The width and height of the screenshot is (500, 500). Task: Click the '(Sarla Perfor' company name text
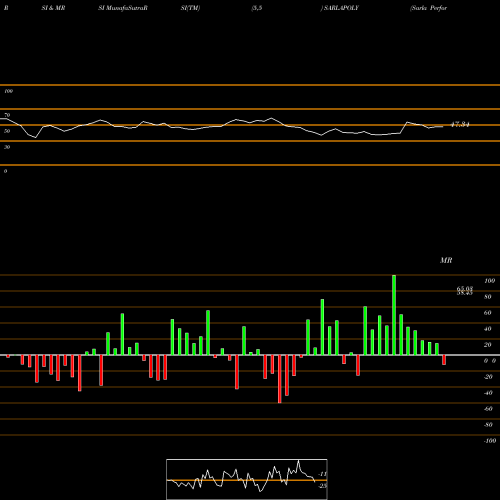(428, 8)
